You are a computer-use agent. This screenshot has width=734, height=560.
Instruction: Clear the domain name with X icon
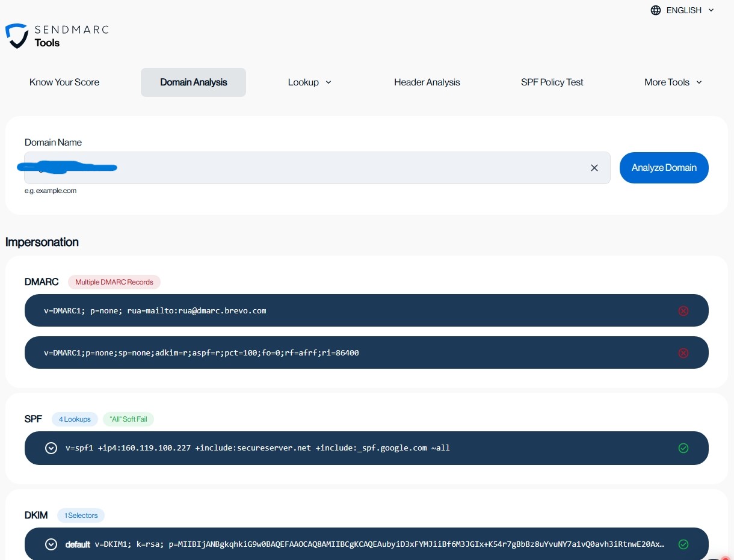594,168
